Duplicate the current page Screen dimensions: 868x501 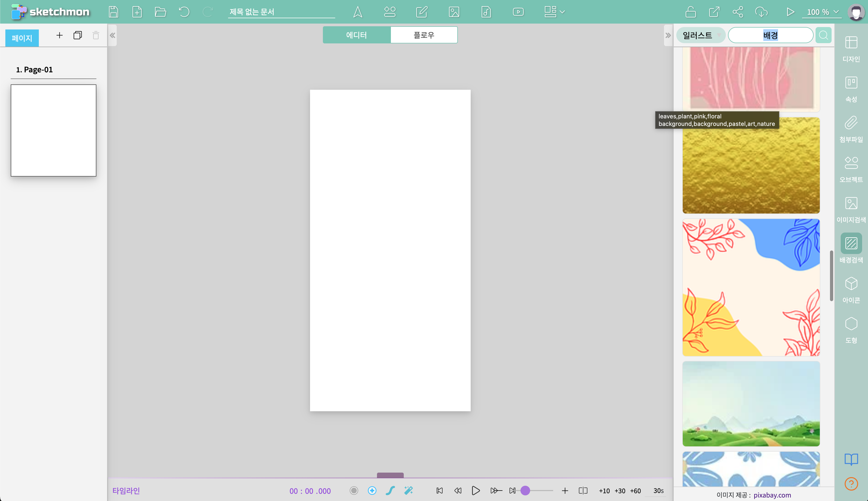point(78,35)
